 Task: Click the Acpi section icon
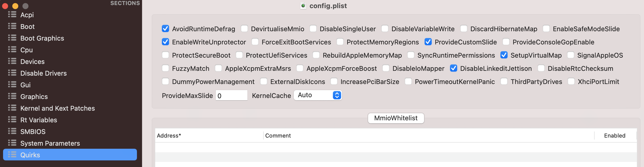pos(12,15)
